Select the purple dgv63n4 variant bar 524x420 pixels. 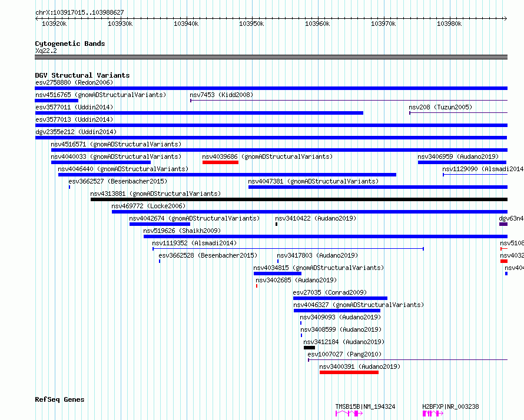(x=503, y=224)
